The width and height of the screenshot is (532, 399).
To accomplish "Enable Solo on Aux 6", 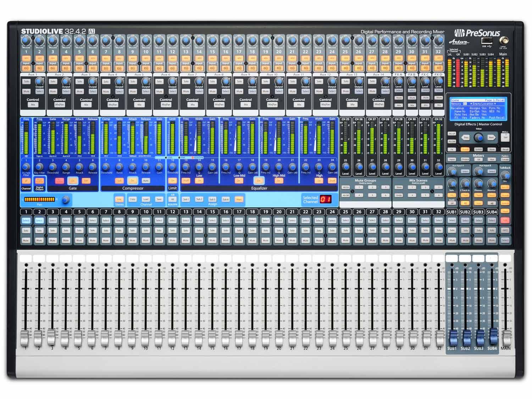I will pos(159,82).
